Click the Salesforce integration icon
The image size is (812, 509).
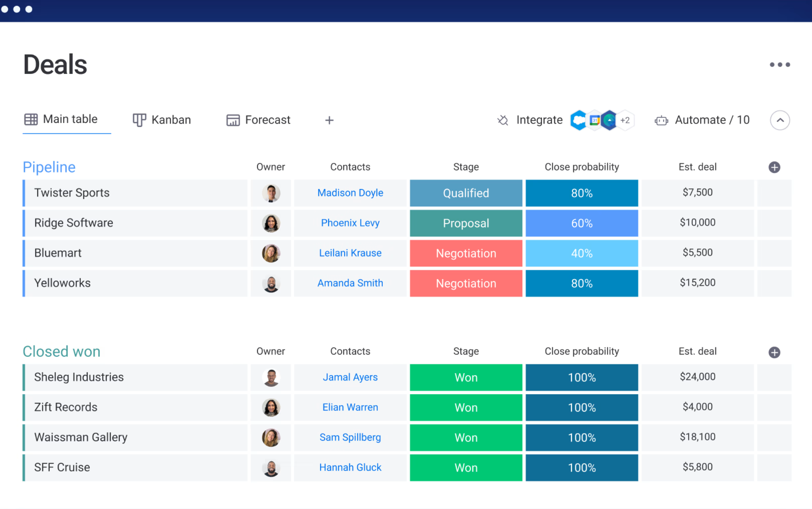579,120
